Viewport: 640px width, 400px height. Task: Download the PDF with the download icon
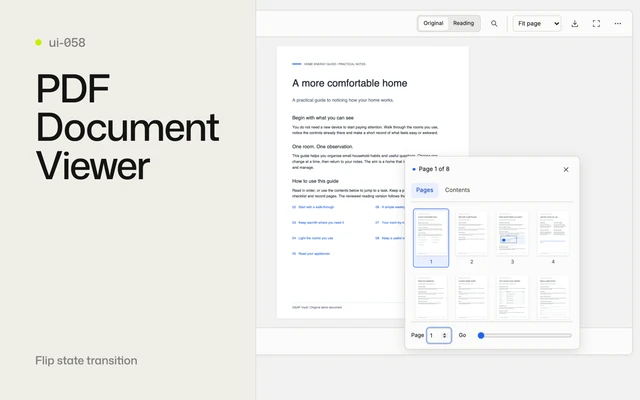[575, 24]
